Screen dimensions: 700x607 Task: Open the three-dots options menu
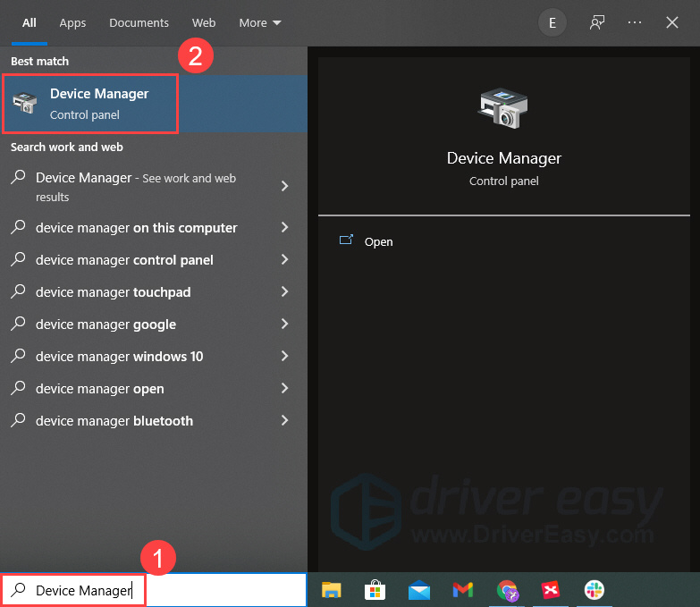coord(635,22)
